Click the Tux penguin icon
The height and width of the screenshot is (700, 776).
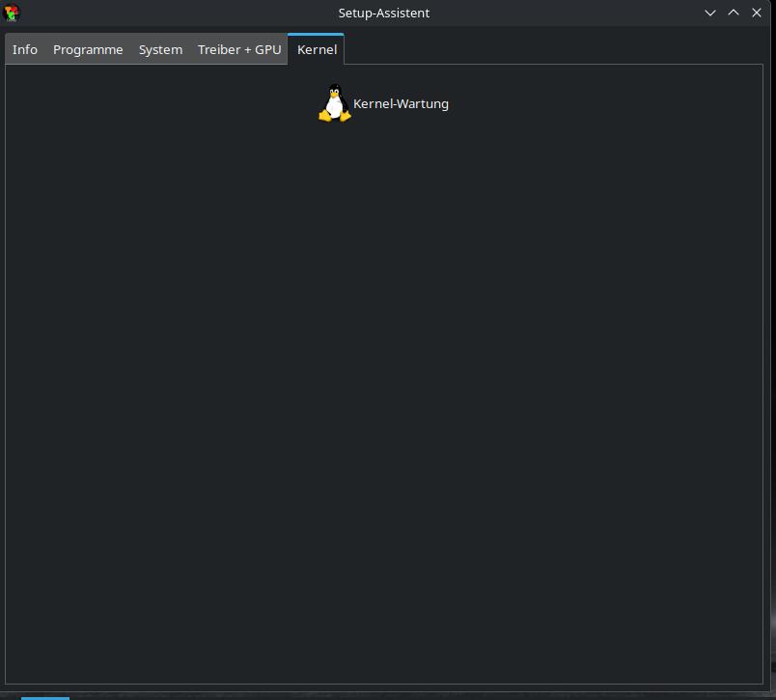[x=334, y=103]
